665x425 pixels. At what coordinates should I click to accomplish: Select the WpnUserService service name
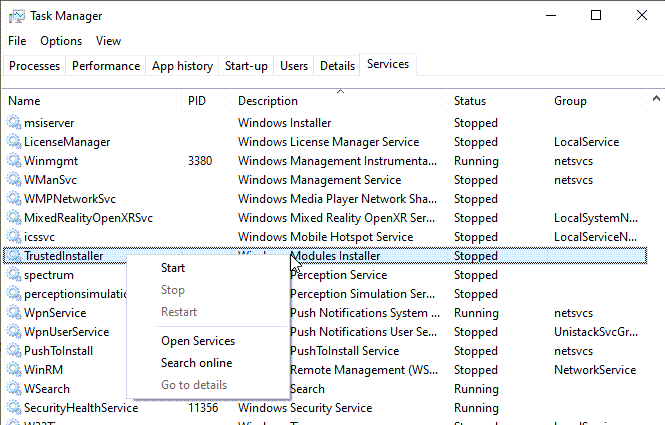(x=67, y=332)
